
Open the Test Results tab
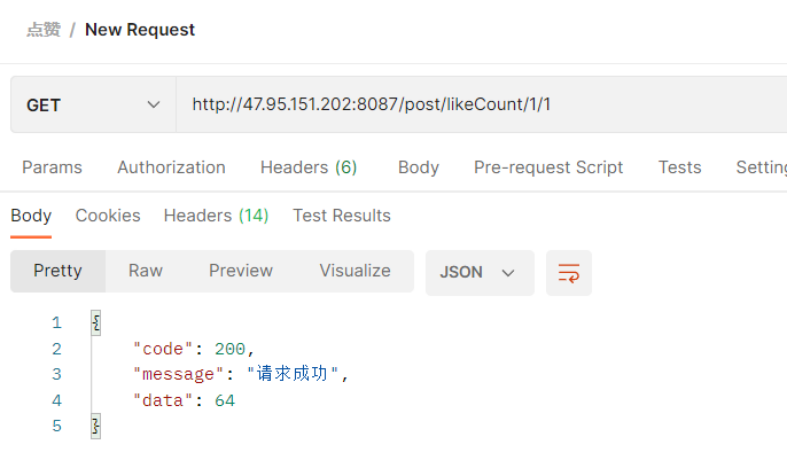[342, 215]
